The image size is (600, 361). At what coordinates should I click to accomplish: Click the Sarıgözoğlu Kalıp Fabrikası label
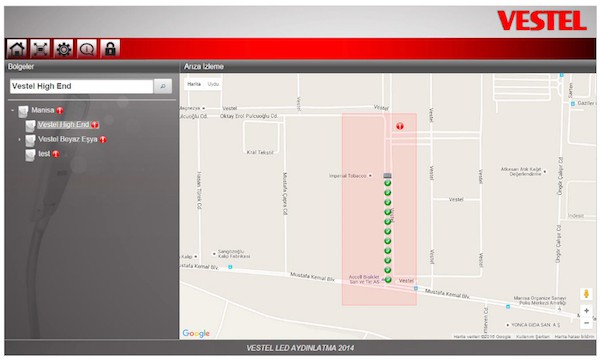[x=233, y=253]
